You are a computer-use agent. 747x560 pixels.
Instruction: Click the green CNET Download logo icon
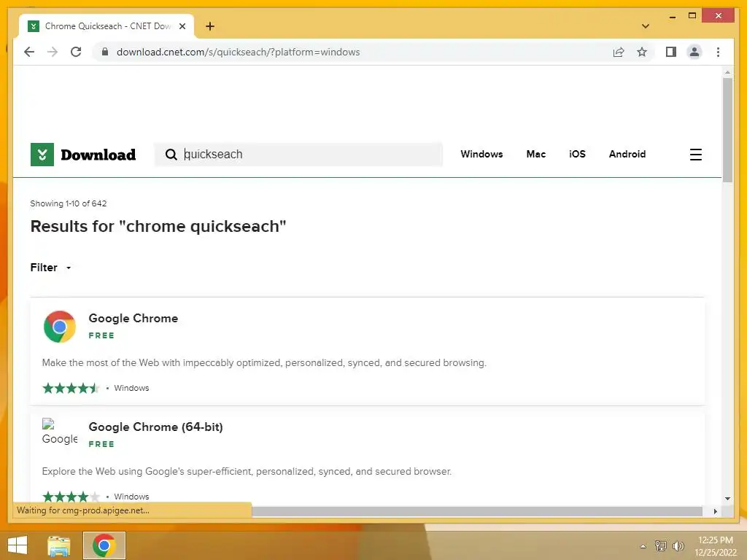point(42,155)
